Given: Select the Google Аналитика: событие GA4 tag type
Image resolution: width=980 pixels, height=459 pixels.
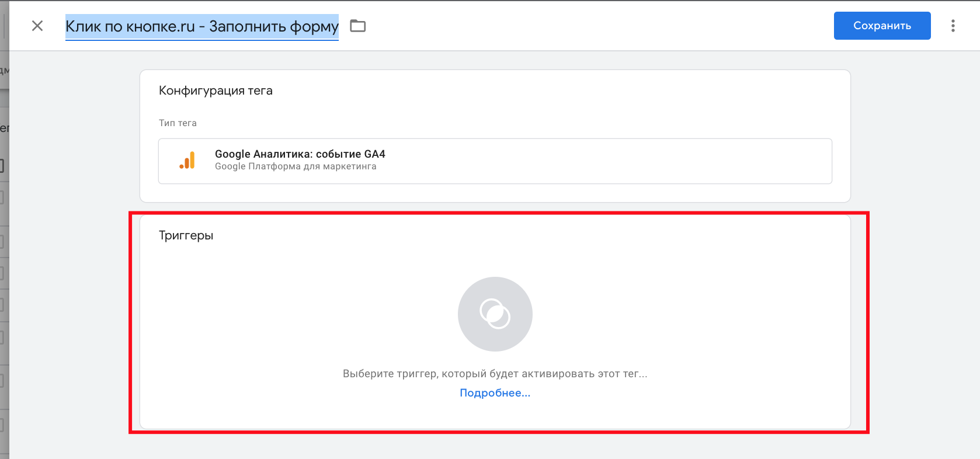Looking at the screenshot, I should pos(300,154).
